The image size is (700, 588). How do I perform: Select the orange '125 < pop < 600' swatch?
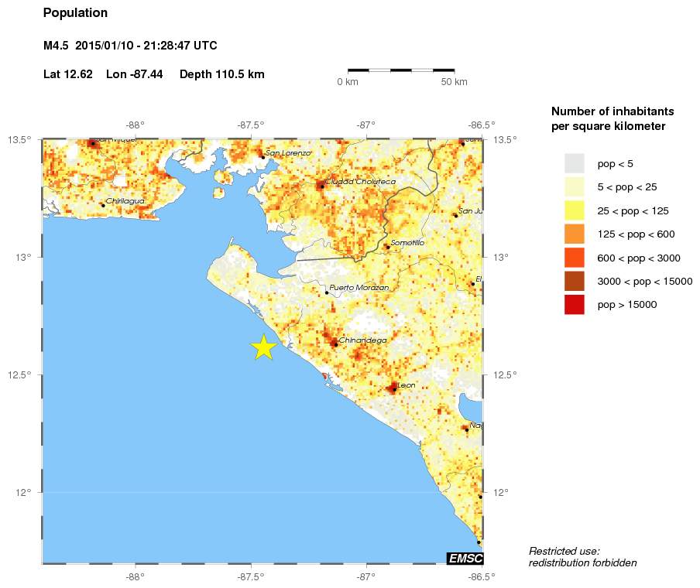pos(574,234)
